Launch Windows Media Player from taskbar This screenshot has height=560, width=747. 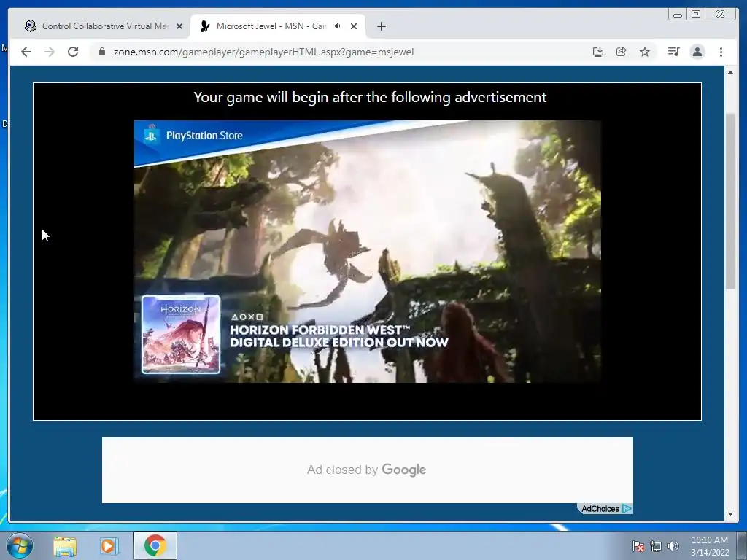(x=109, y=545)
